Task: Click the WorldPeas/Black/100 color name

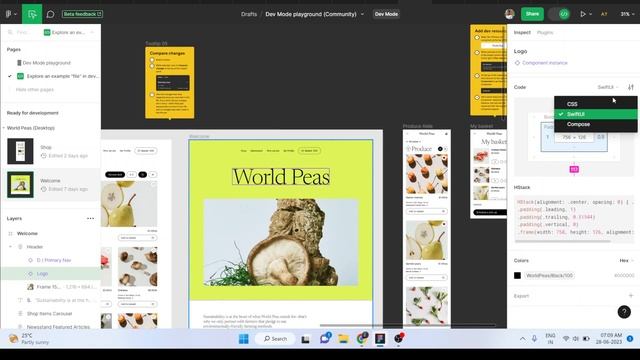Action: point(549,276)
